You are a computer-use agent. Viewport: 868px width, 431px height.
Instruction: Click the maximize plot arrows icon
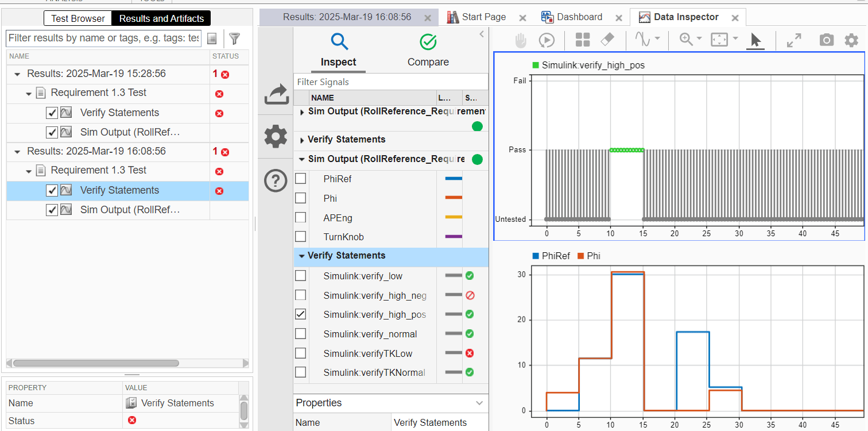(x=794, y=40)
